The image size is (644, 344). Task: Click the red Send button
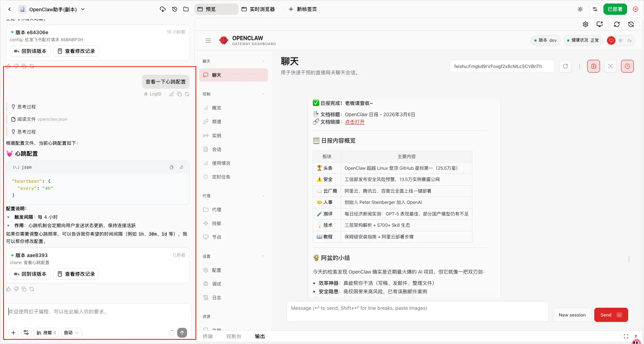click(x=611, y=315)
